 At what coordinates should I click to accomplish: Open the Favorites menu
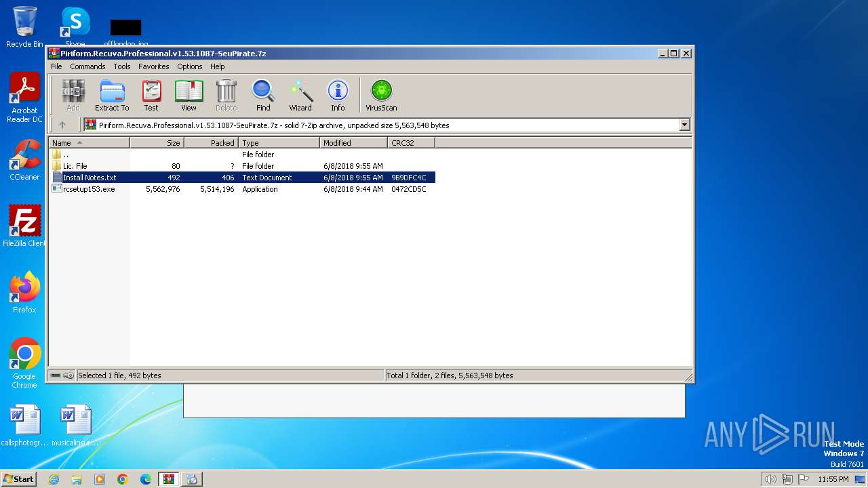click(x=154, y=66)
